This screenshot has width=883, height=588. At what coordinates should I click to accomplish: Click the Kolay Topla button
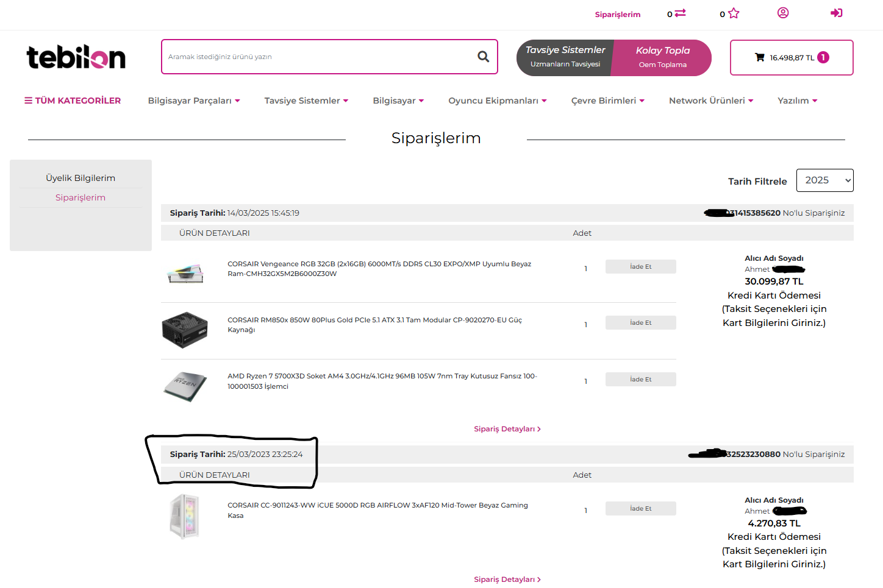pos(662,57)
